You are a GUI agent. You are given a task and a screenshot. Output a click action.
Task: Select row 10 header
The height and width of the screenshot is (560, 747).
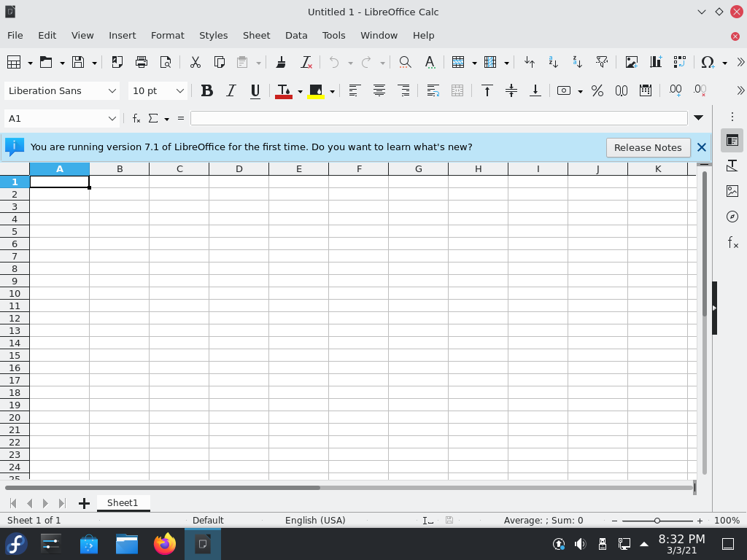[x=15, y=293]
